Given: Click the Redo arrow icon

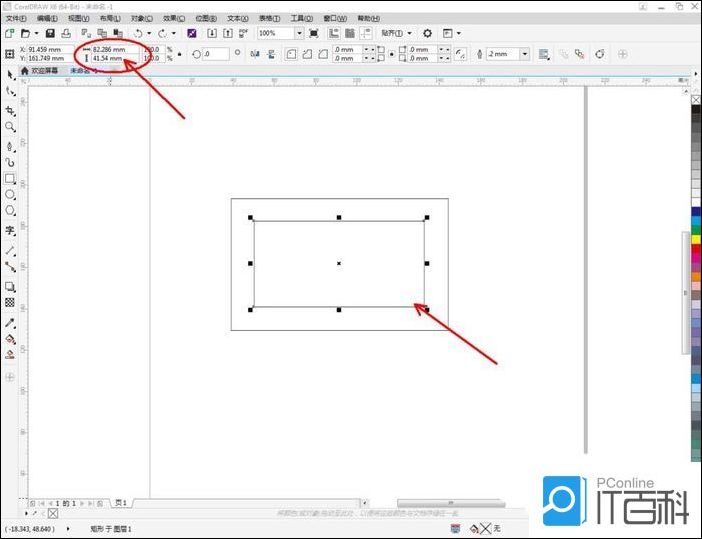Looking at the screenshot, I should (162, 33).
